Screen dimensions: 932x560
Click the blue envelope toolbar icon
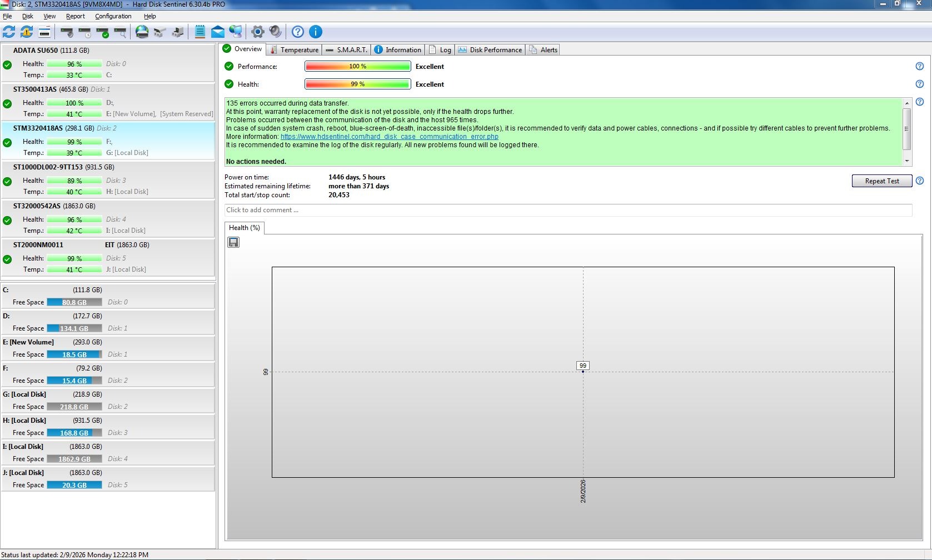click(218, 32)
